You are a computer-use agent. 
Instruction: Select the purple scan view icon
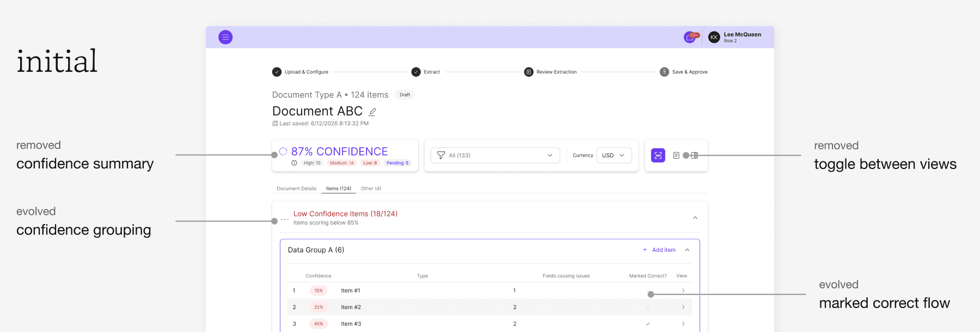click(658, 155)
